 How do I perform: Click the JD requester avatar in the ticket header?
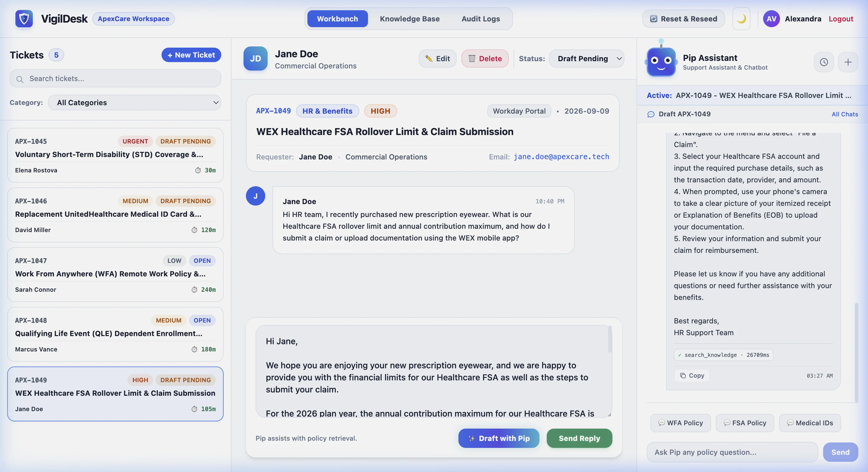255,58
